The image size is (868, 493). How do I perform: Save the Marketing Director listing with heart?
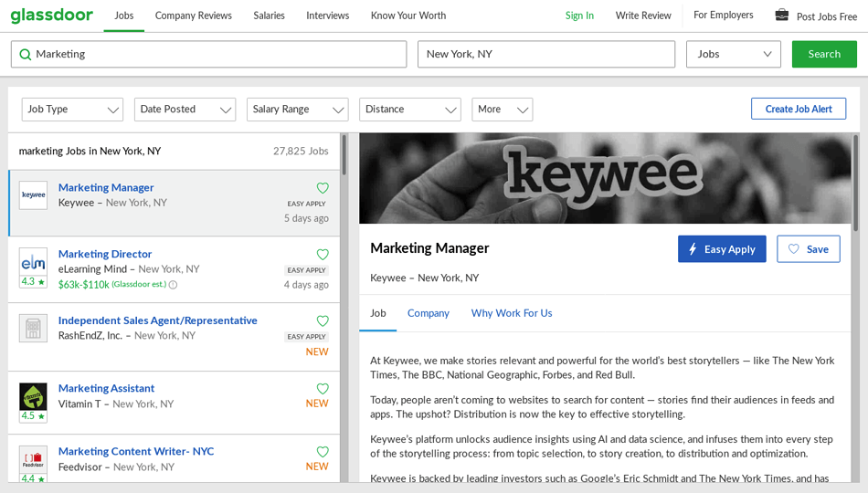pos(323,255)
